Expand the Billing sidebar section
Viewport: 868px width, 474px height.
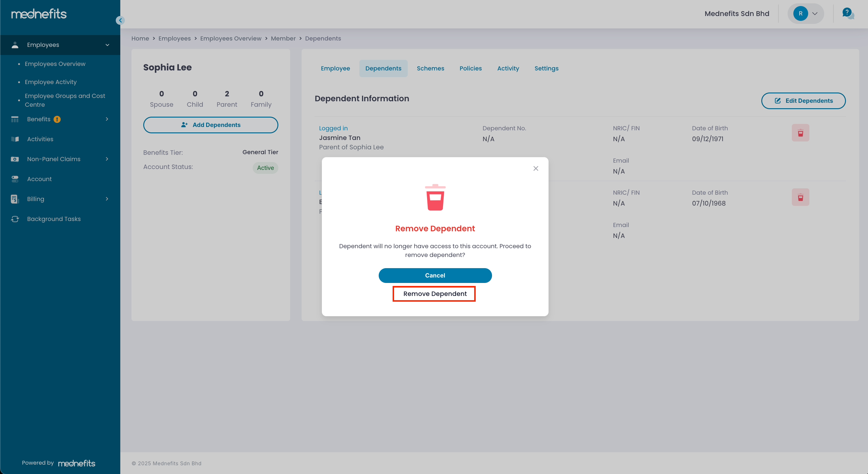pos(107,199)
